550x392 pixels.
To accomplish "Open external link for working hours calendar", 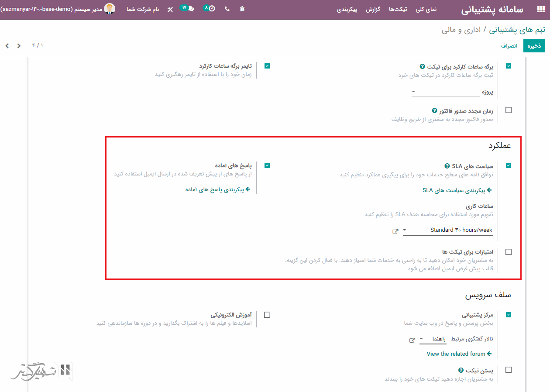I will (395, 231).
